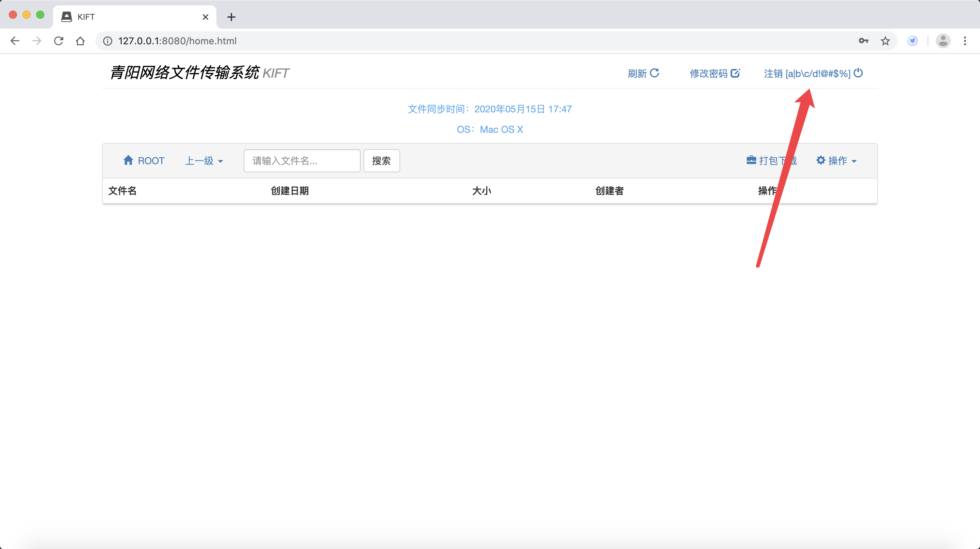Expand the 上一级 dropdown
Image resolution: width=980 pixels, height=549 pixels.
(204, 161)
